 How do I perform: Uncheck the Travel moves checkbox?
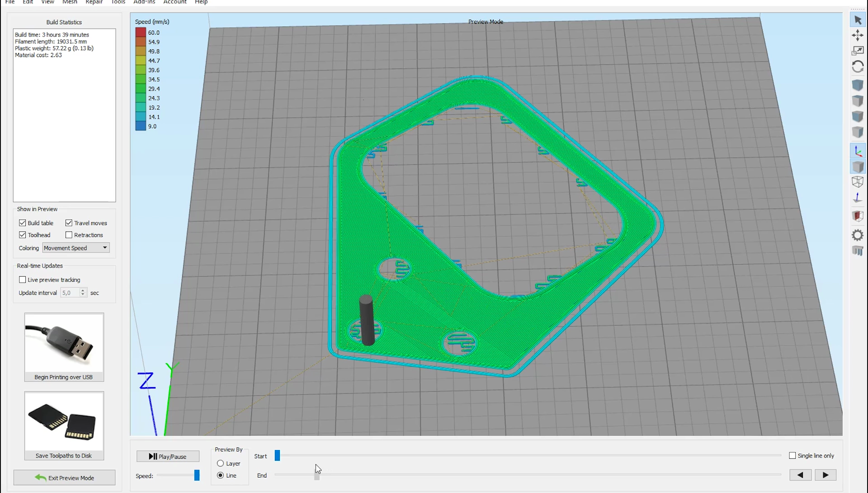coord(69,223)
